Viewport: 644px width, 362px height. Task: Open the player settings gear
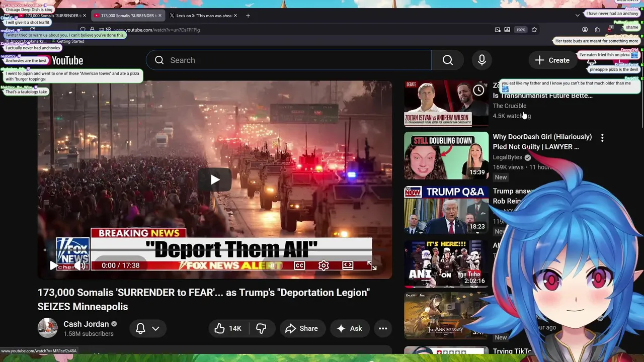point(324,265)
